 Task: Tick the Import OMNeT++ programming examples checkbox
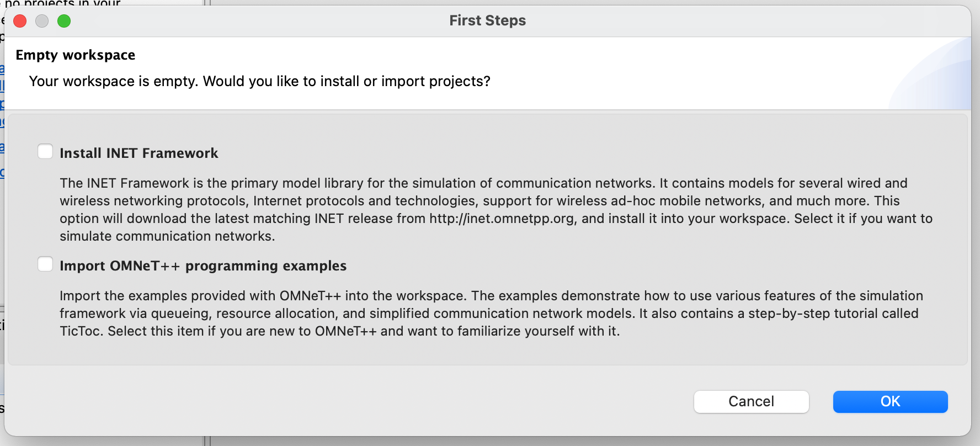(45, 264)
